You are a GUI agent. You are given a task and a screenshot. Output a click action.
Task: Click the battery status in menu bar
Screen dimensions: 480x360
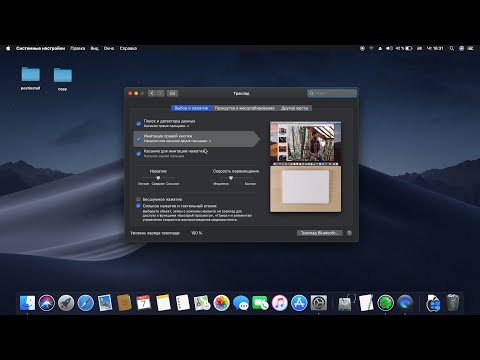click(404, 48)
